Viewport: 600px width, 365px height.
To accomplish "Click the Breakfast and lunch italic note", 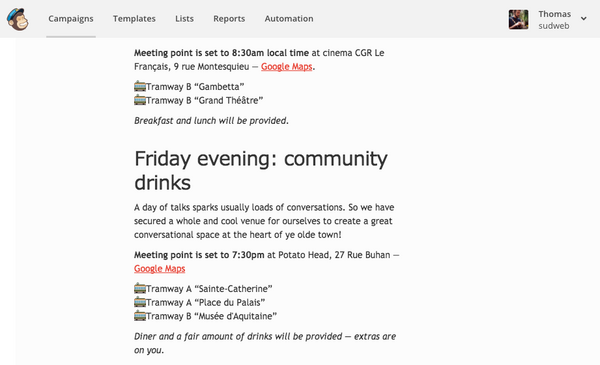I will point(211,121).
